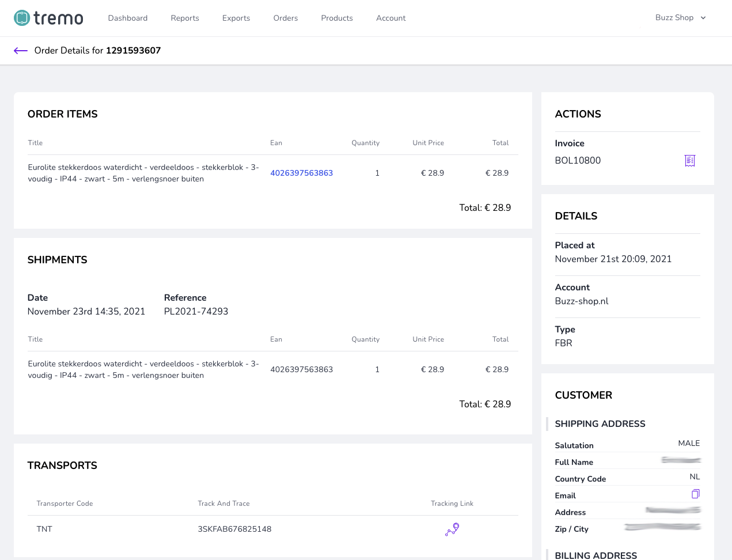Click the Buzz-shop.nl account value
The height and width of the screenshot is (560, 732).
[582, 301]
